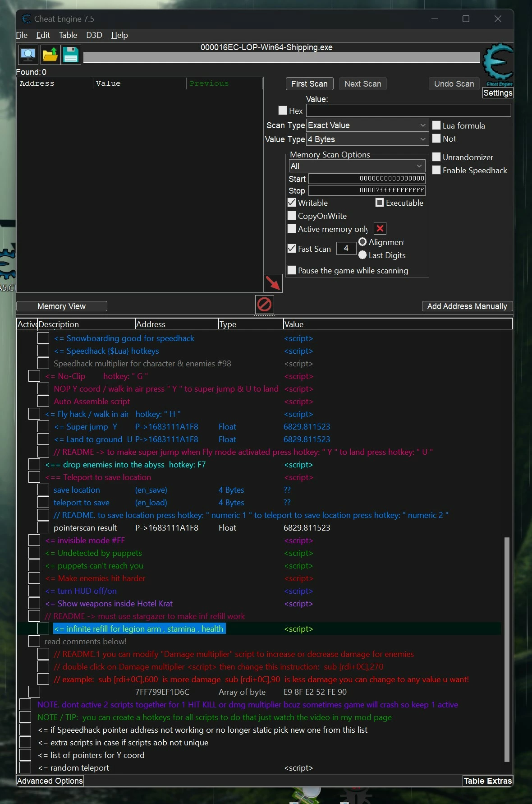
Task: Open the File menu
Action: [x=22, y=35]
